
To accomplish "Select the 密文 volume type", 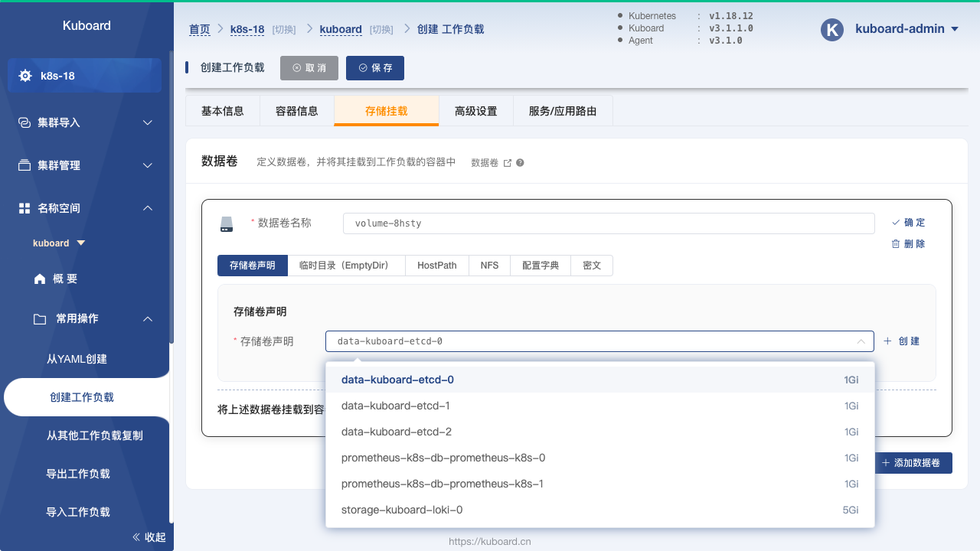I will (x=592, y=266).
